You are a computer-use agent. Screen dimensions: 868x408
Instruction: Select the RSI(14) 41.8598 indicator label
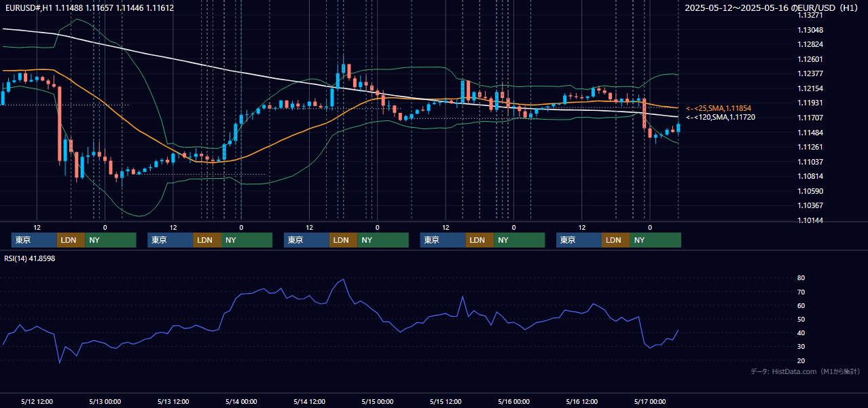coord(30,258)
